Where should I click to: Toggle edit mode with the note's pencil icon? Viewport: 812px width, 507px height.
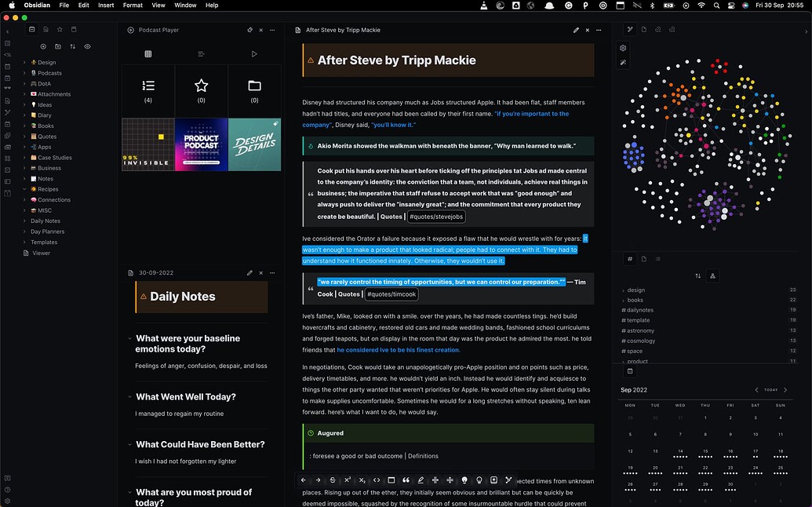pyautogui.click(x=576, y=30)
